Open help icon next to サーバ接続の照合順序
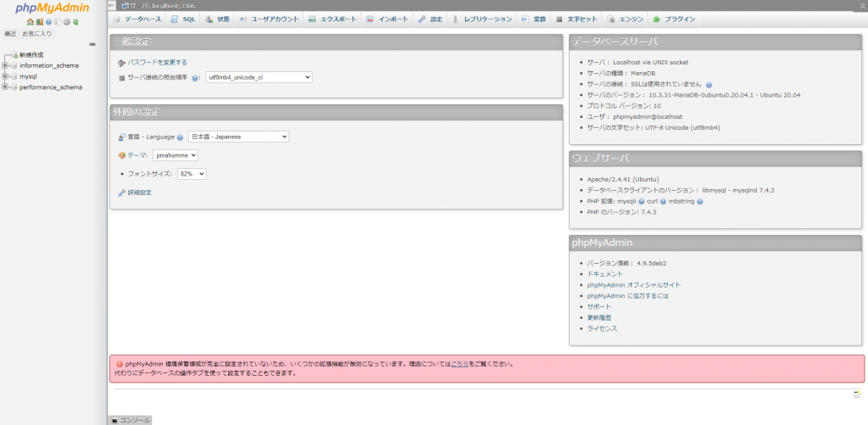 coord(196,78)
